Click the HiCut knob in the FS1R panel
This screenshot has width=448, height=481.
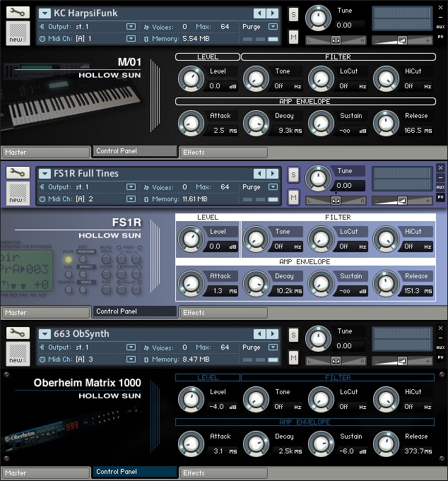pos(386,239)
